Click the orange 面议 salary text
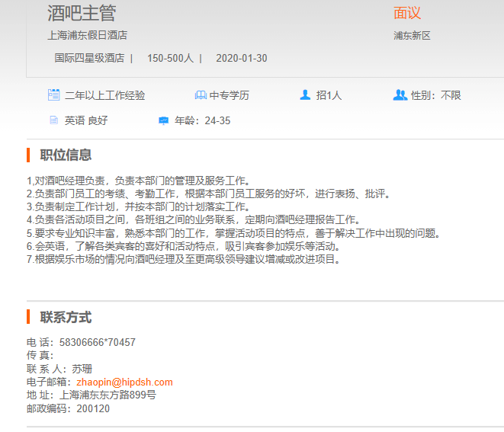Image resolution: width=504 pixels, height=432 pixels. pyautogui.click(x=407, y=13)
